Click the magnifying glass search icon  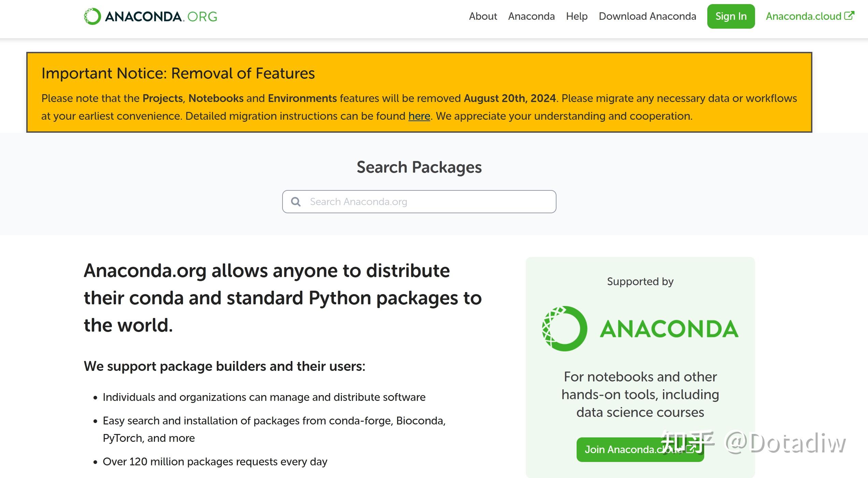click(296, 202)
